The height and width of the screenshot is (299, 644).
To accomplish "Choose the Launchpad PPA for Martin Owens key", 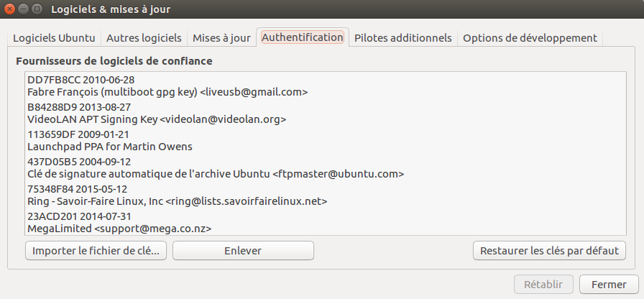I will point(110,140).
